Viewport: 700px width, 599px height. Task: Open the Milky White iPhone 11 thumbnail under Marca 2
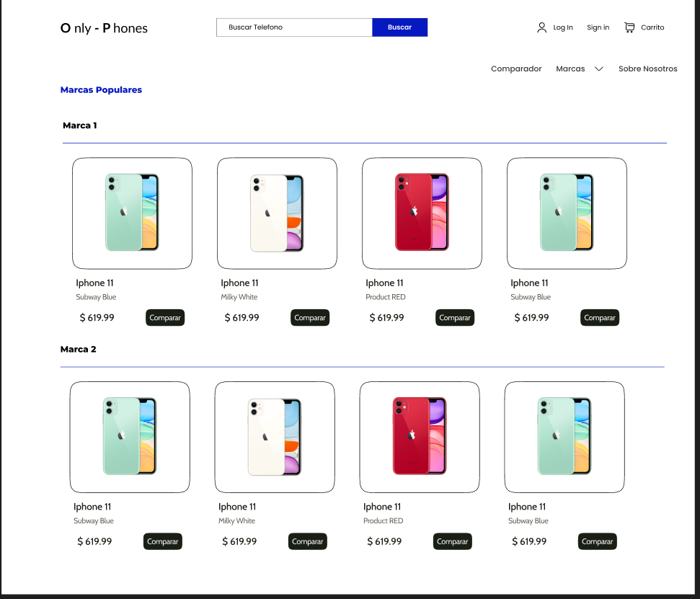pos(275,437)
